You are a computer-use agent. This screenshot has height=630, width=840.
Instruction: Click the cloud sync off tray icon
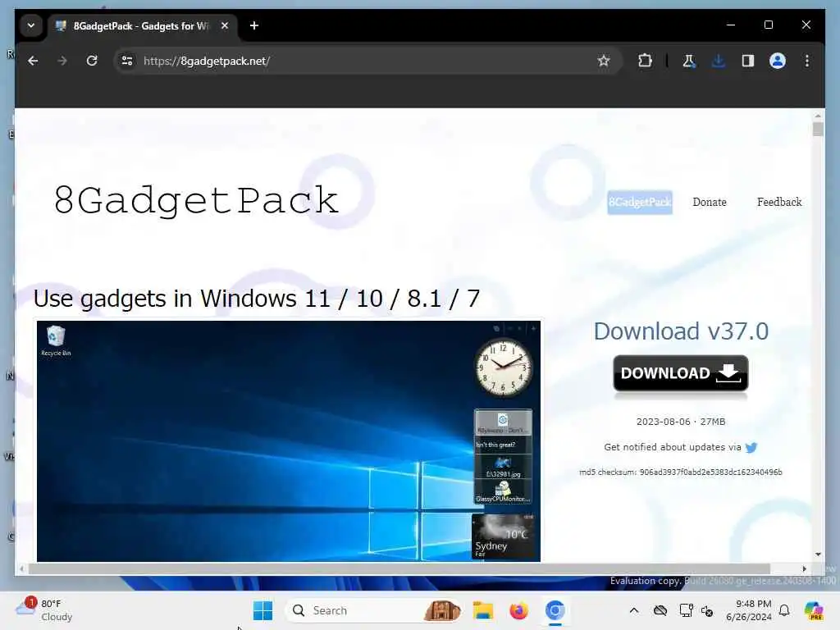(x=660, y=610)
